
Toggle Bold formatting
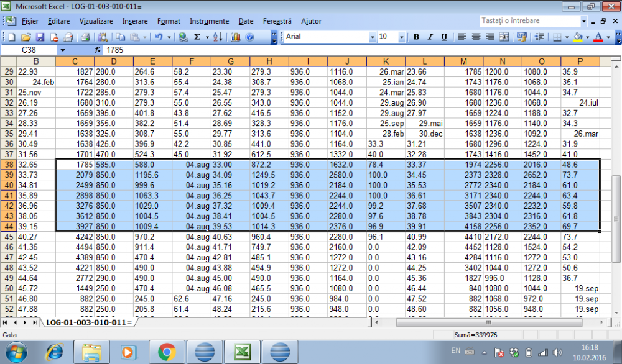tap(416, 37)
